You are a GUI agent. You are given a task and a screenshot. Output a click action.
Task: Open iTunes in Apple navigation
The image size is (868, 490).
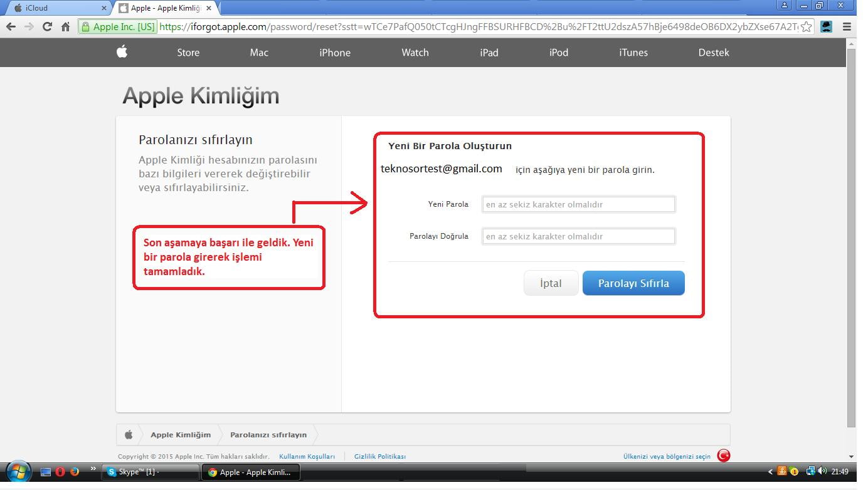pos(633,53)
